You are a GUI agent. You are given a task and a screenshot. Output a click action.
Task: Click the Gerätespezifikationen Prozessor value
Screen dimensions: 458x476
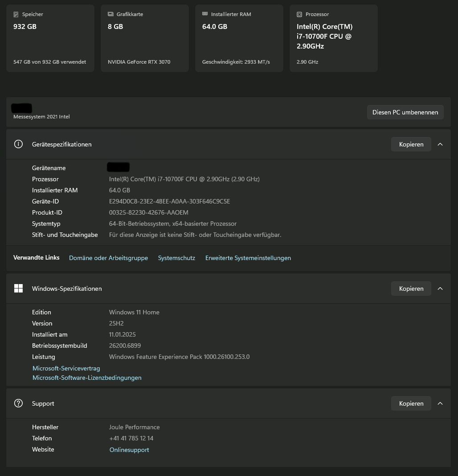tap(184, 179)
